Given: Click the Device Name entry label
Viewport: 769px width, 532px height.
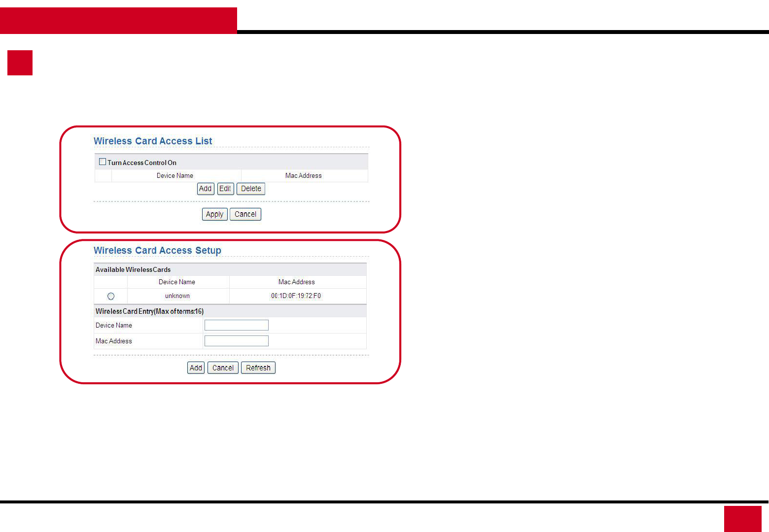Looking at the screenshot, I should pos(114,325).
